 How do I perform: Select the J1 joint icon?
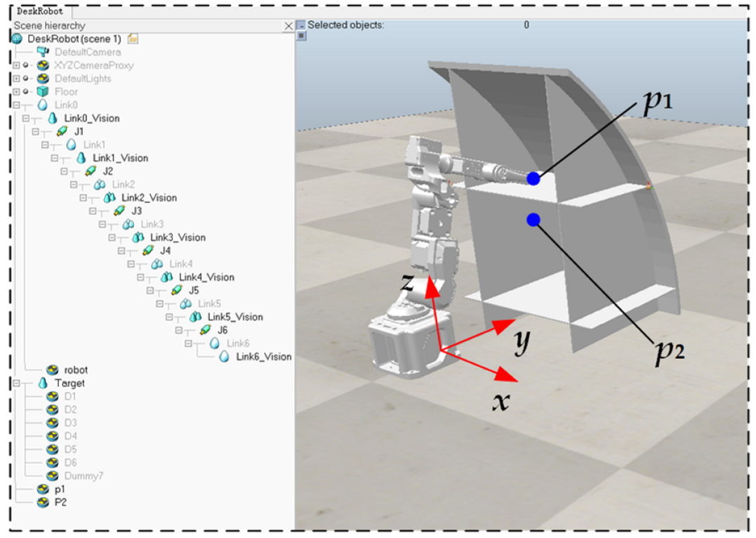62,131
